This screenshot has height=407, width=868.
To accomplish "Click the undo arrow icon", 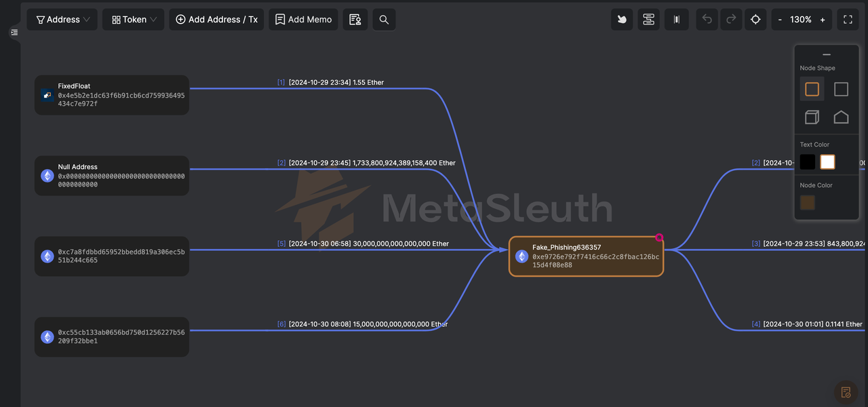I will 707,20.
